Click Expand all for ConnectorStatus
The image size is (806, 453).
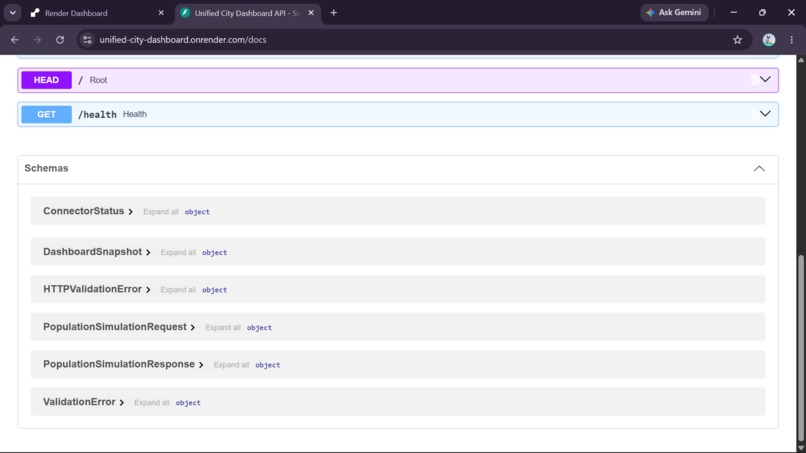point(160,212)
